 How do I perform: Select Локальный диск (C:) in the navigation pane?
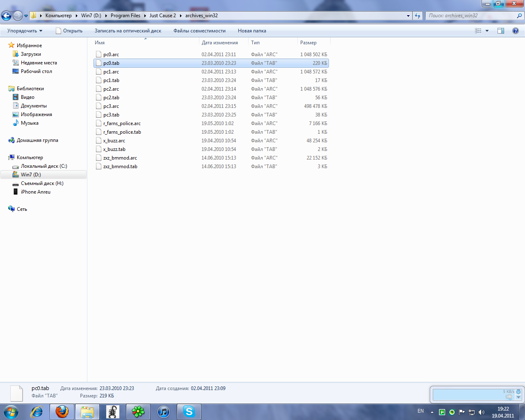coord(44,166)
